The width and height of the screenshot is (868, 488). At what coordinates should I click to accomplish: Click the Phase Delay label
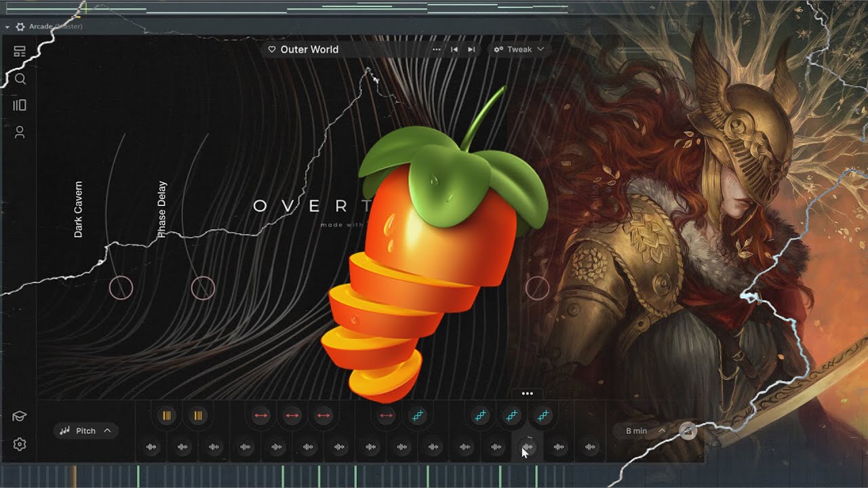[161, 209]
